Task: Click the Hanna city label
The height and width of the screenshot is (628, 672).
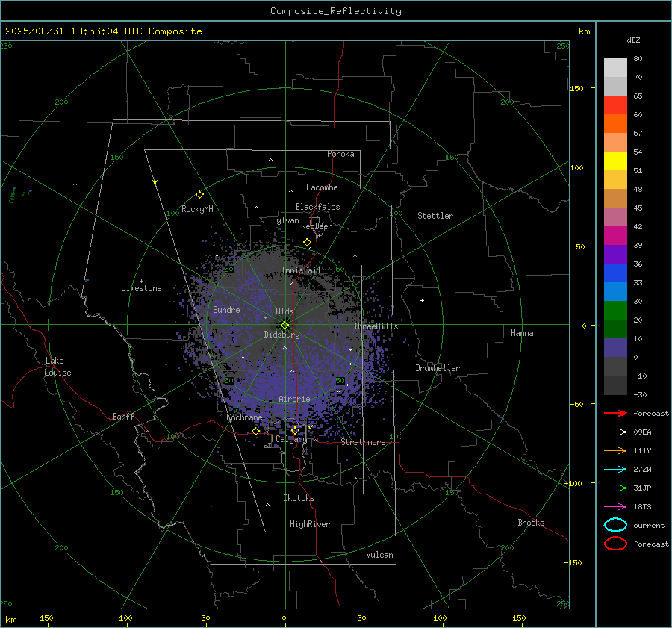Action: click(x=522, y=333)
